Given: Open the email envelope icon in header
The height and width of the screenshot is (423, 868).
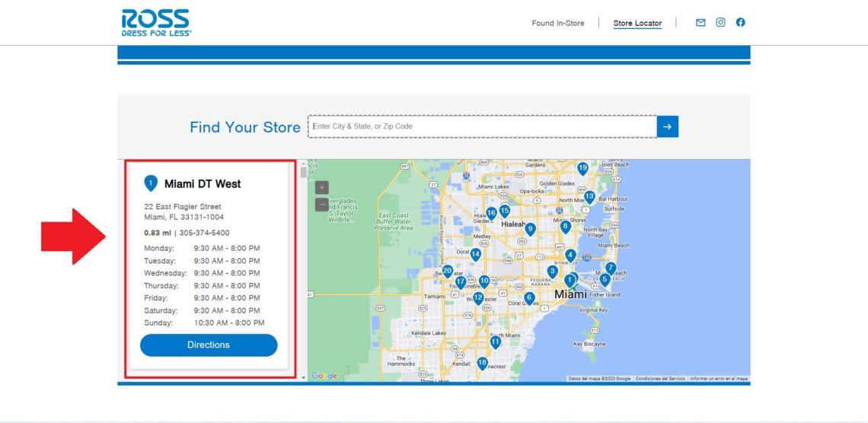Looking at the screenshot, I should click(x=700, y=23).
